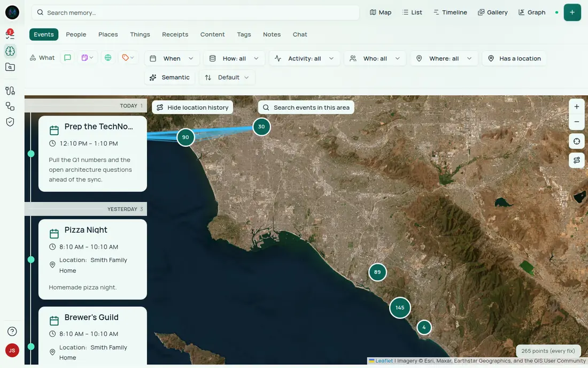Image resolution: width=588 pixels, height=368 pixels.
Task: Open the Chat tab
Action: [x=300, y=34]
